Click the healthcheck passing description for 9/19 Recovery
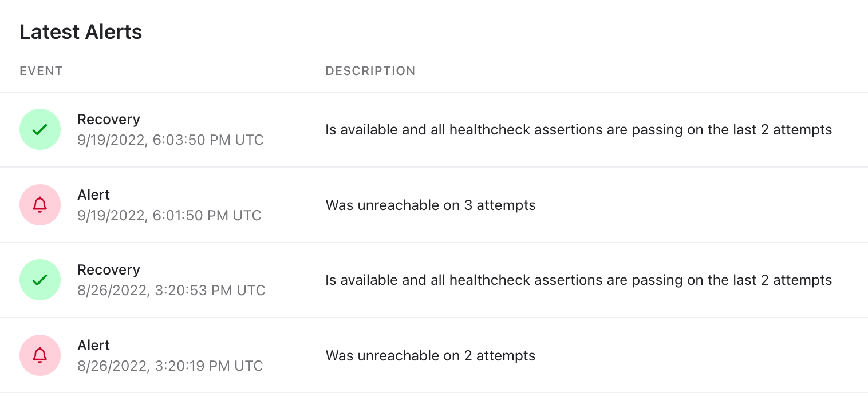This screenshot has height=397, width=868. pyautogui.click(x=579, y=130)
